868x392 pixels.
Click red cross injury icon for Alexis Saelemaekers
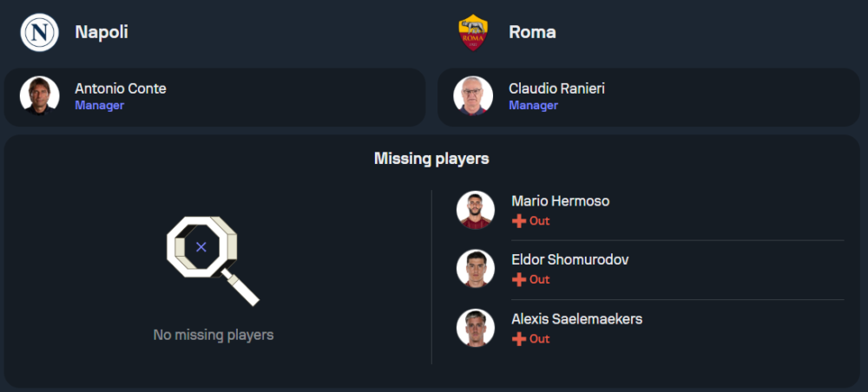[x=519, y=339]
